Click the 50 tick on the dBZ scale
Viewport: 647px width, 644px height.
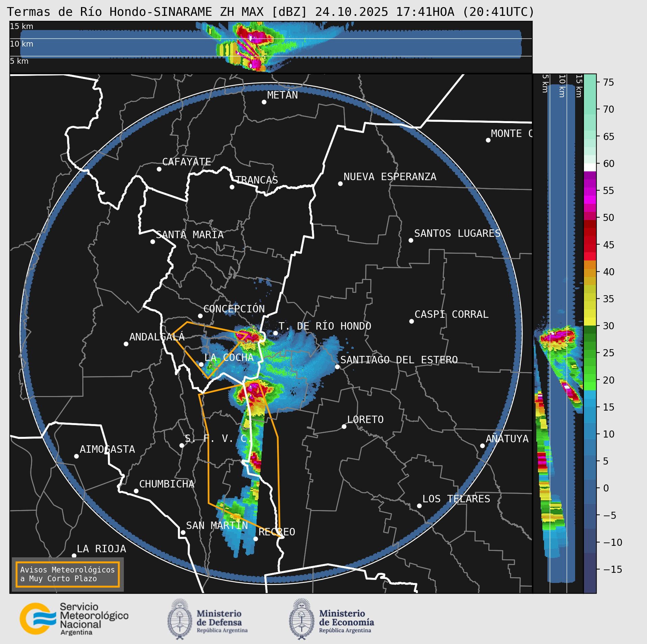click(x=609, y=218)
